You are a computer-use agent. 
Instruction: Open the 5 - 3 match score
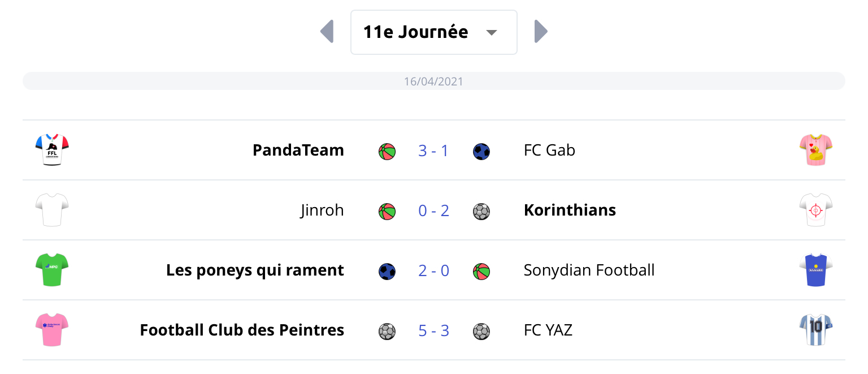click(x=434, y=330)
